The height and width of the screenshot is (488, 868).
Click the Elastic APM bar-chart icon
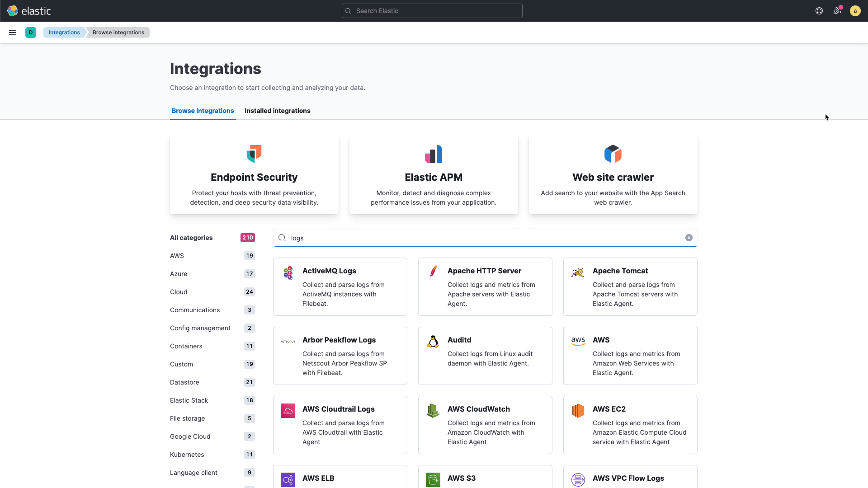click(434, 154)
